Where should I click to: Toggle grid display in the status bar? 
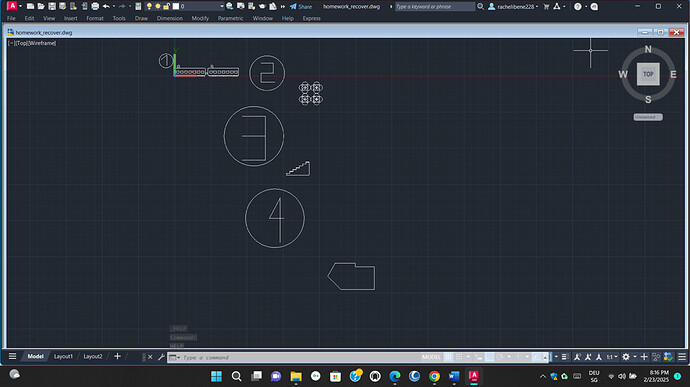point(448,357)
